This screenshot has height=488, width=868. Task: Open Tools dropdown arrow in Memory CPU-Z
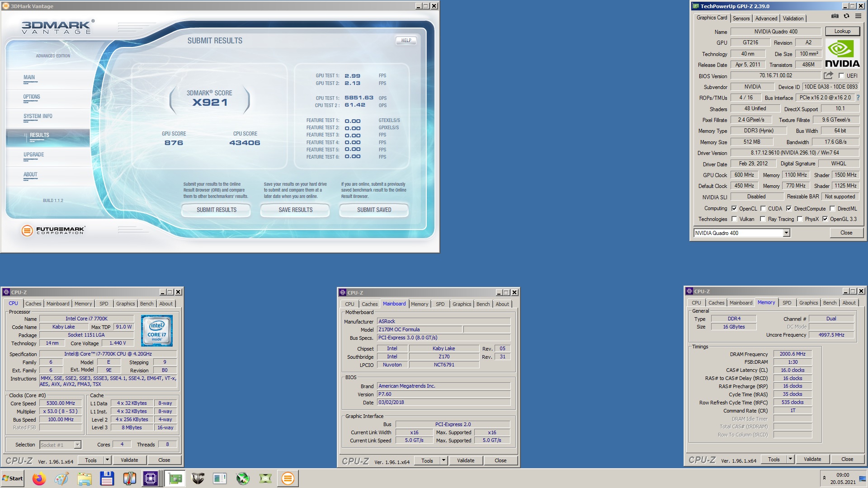click(x=790, y=460)
